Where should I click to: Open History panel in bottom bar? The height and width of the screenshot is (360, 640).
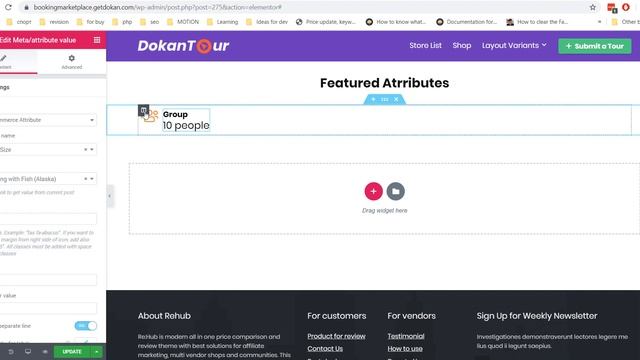tap(11, 351)
